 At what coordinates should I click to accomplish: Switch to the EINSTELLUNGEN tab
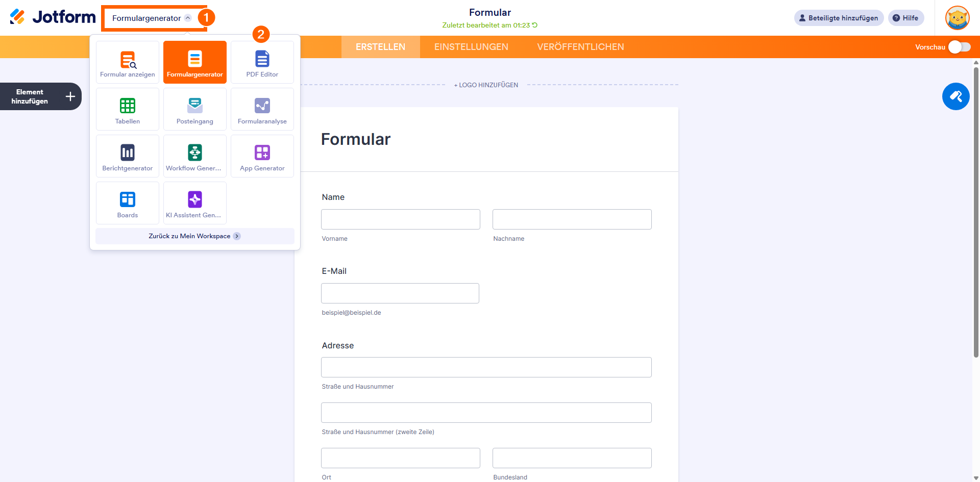(x=471, y=47)
